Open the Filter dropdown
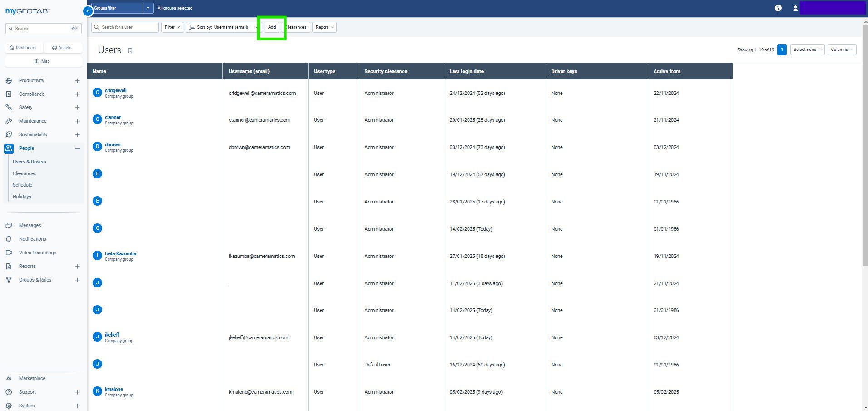 tap(172, 27)
